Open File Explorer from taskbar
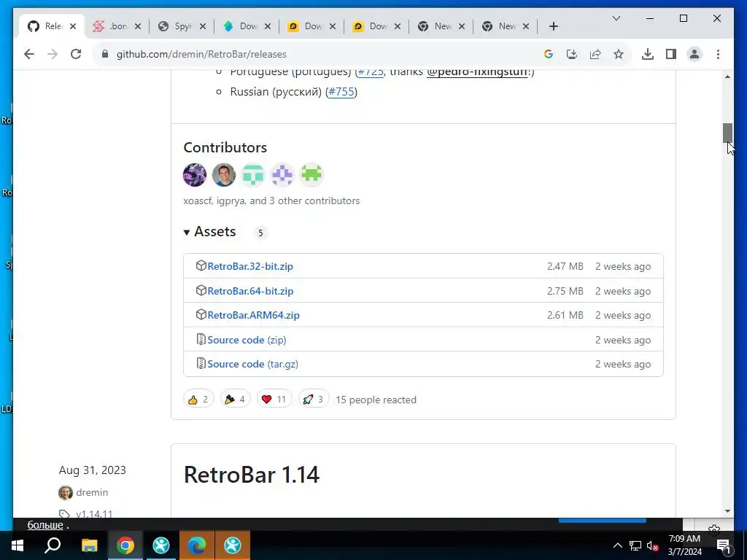 pos(89,545)
